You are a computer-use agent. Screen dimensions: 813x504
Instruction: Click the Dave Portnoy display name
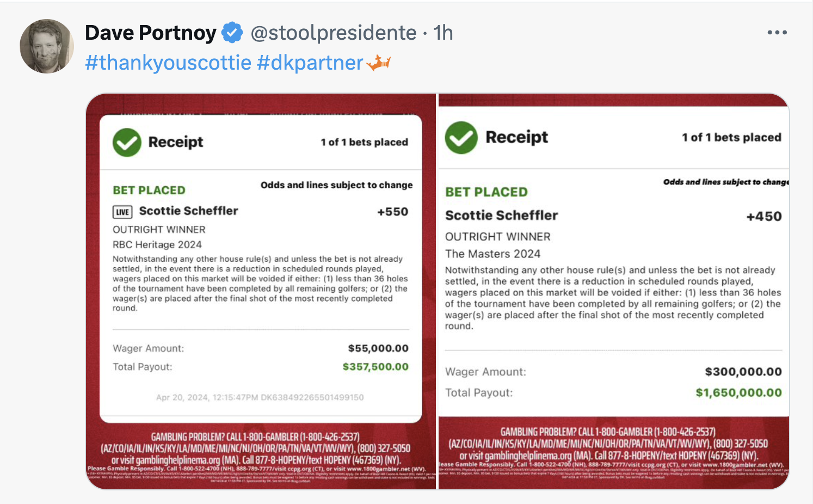click(151, 33)
